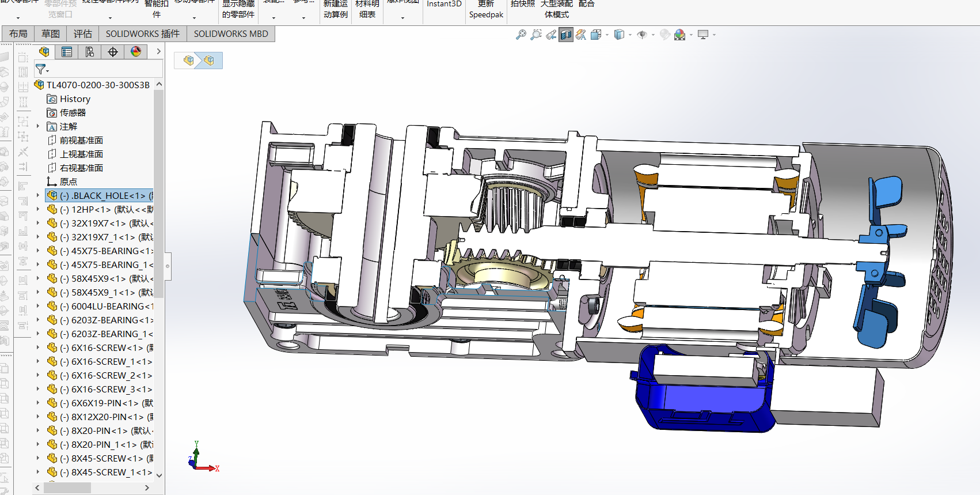Expand the 45X75-BEARING<1> component
Screen dimensions: 980x495
pyautogui.click(x=38, y=251)
